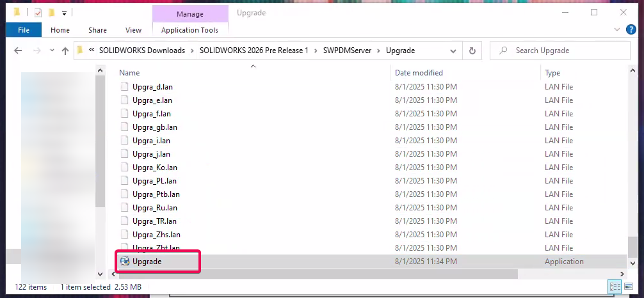The image size is (644, 298).
Task: Open Customize Quick Access Toolbar dropdown
Action: point(64,13)
